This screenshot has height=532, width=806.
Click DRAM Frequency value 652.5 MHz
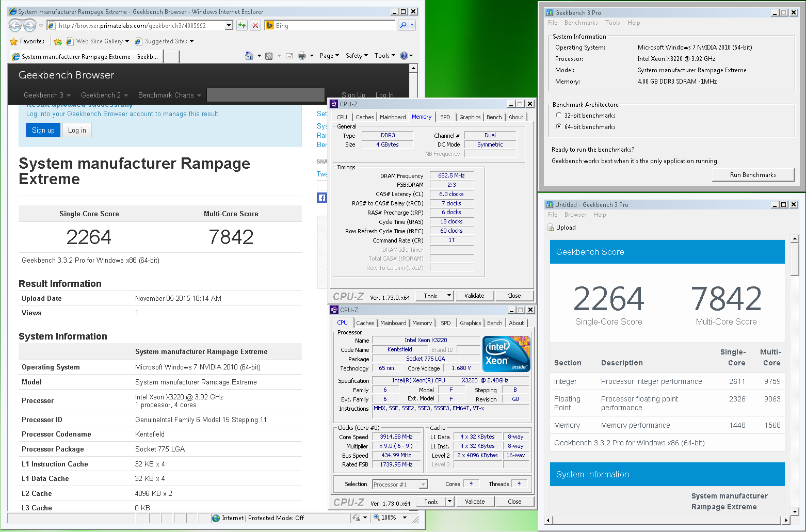[x=452, y=175]
